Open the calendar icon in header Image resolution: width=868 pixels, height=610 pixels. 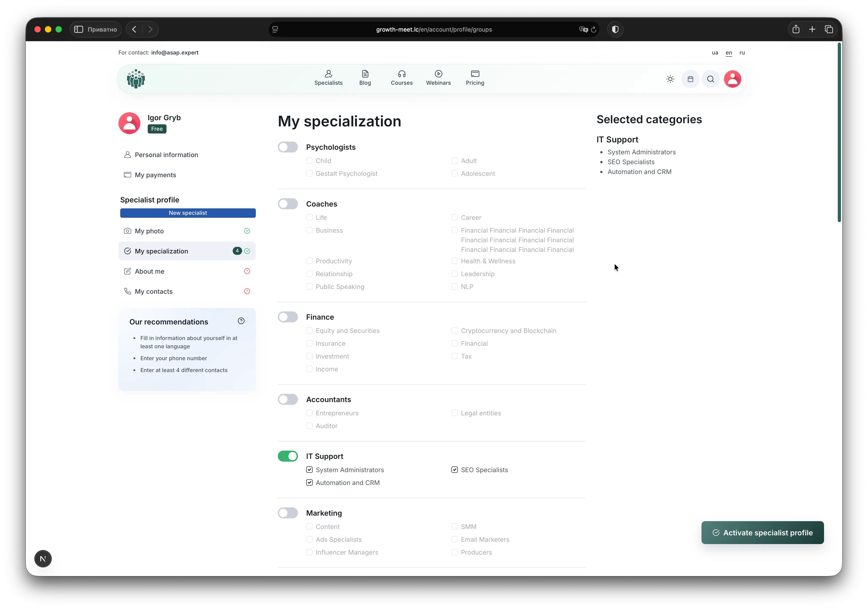pos(690,79)
